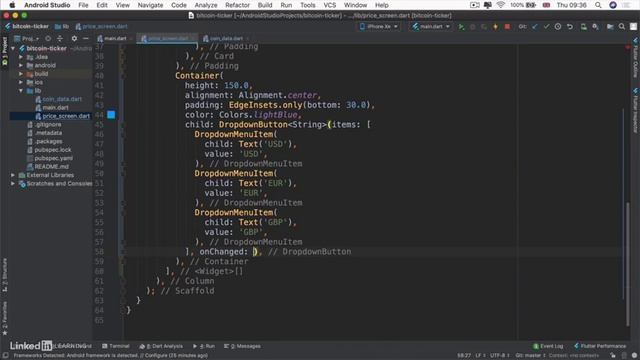Image resolution: width=640 pixels, height=360 pixels.
Task: Open the Dart Analysis tool window
Action: (x=161, y=346)
